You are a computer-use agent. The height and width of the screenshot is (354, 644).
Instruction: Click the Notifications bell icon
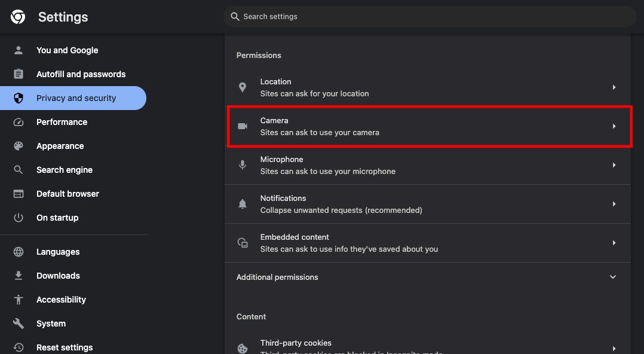[x=243, y=204]
